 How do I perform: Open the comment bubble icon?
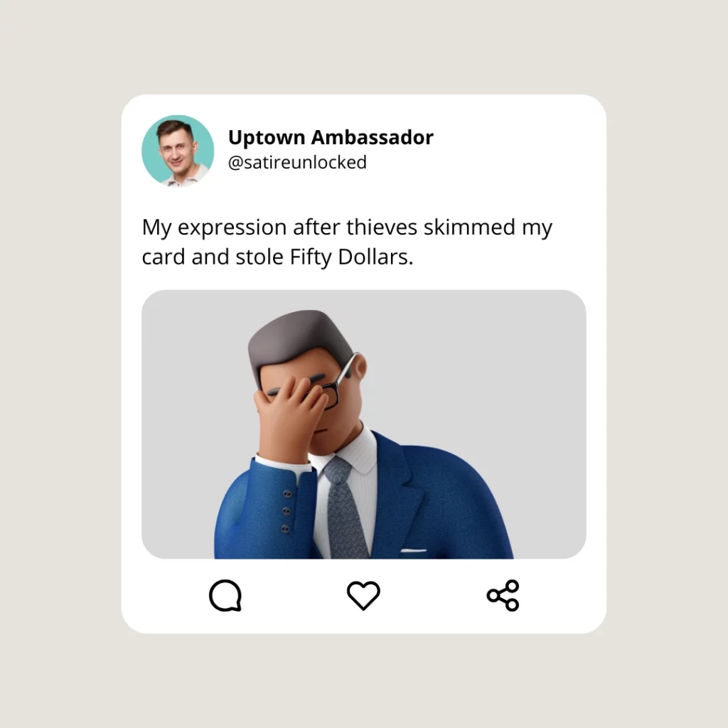point(225,595)
